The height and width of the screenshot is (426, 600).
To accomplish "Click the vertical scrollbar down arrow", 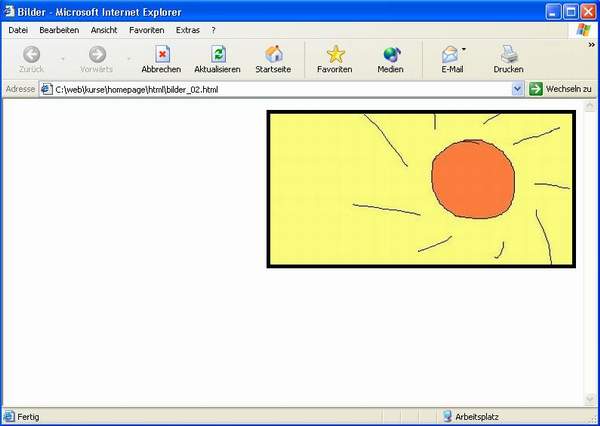I will [x=590, y=399].
